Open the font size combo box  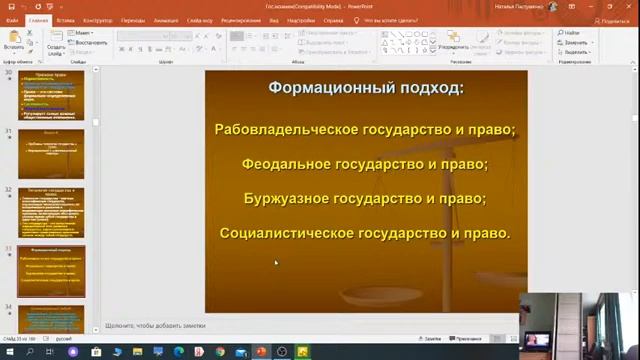pos(180,36)
